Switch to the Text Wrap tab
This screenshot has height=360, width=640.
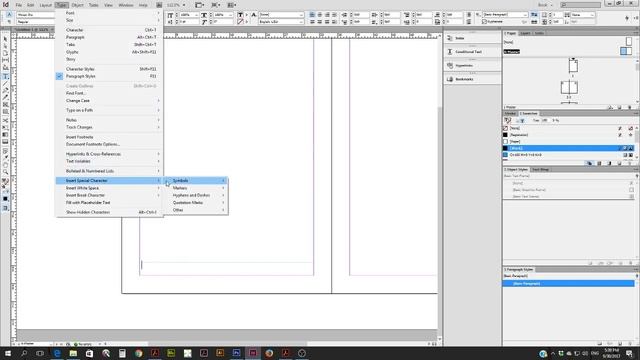tap(540, 169)
